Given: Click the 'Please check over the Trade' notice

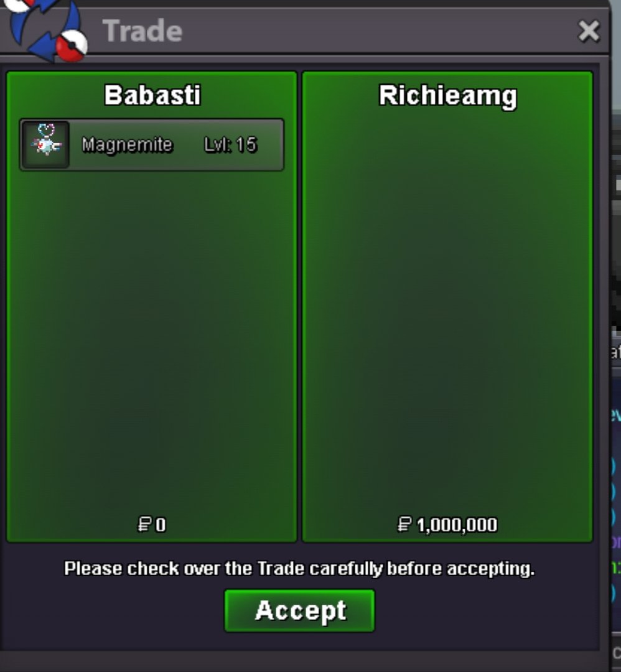Looking at the screenshot, I should click(x=299, y=569).
